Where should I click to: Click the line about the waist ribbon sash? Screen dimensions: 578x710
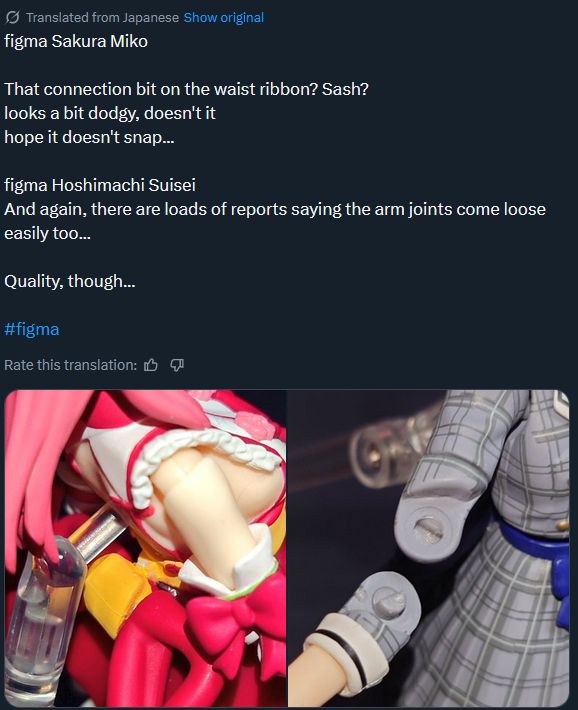tap(187, 89)
